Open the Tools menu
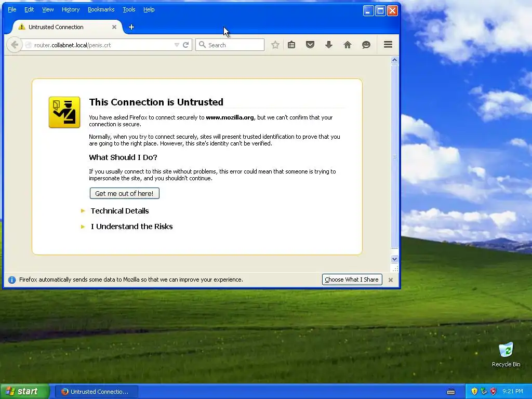Viewport: 532px width, 399px height. (129, 9)
